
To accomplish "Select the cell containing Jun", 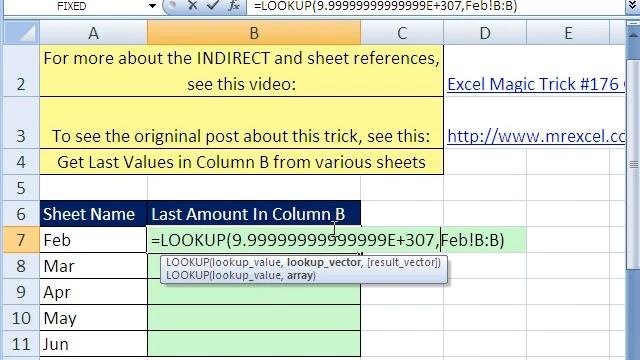I will [x=93, y=344].
